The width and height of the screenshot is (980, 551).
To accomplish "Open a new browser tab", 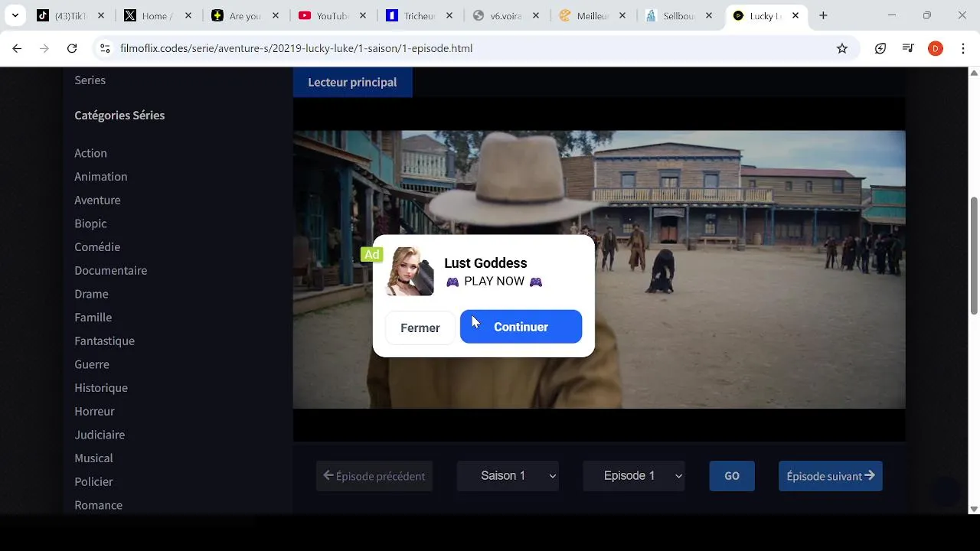I will [x=823, y=15].
